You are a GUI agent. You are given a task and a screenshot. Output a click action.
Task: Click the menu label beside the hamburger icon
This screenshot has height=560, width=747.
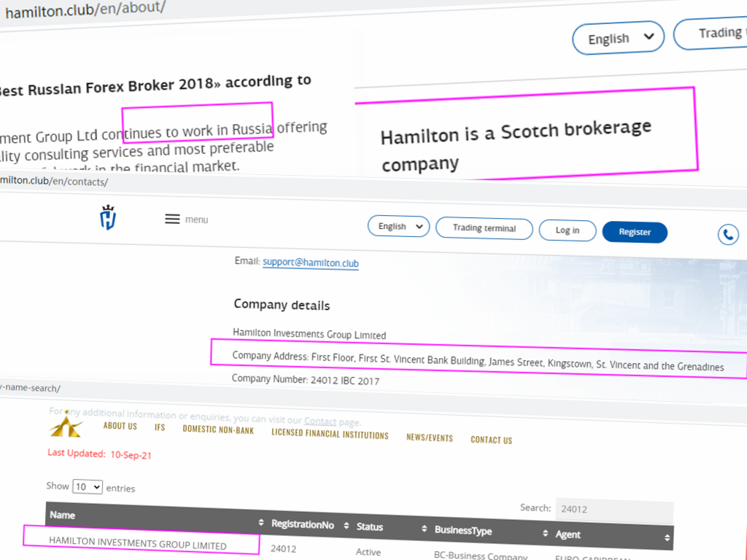[196, 219]
